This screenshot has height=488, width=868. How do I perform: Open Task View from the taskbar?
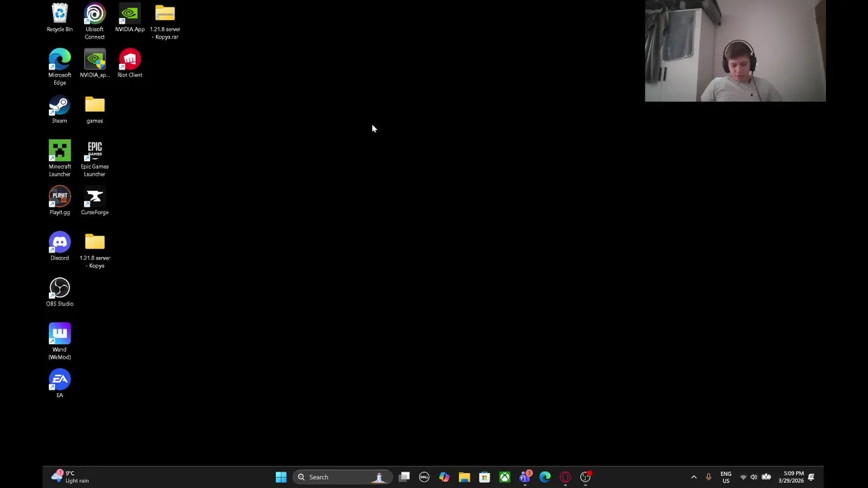coord(404,477)
